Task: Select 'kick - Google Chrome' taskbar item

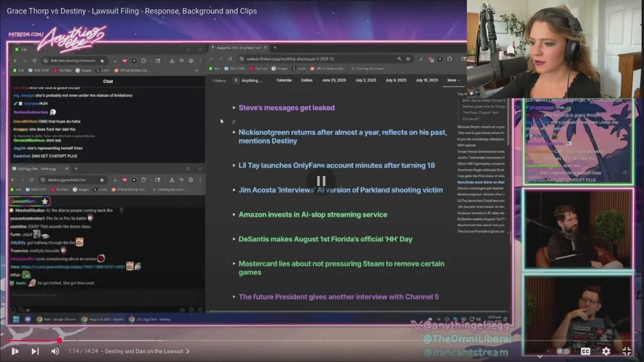Action: (55, 319)
